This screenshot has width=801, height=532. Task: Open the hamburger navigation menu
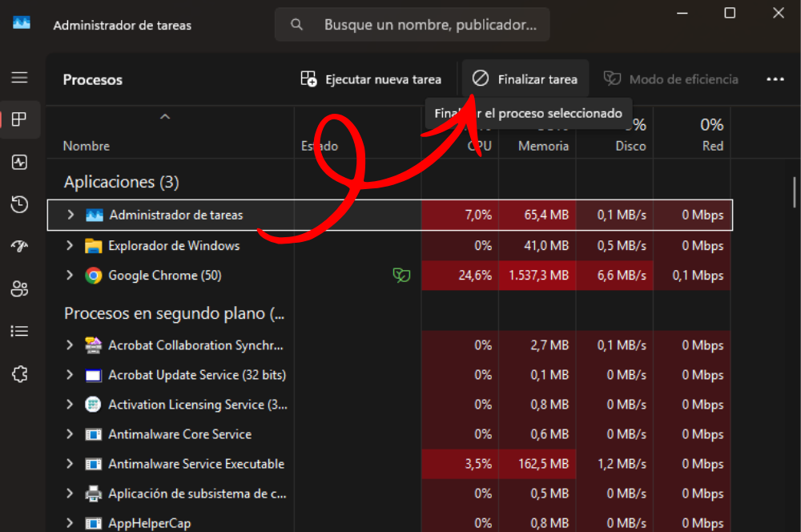(20, 77)
